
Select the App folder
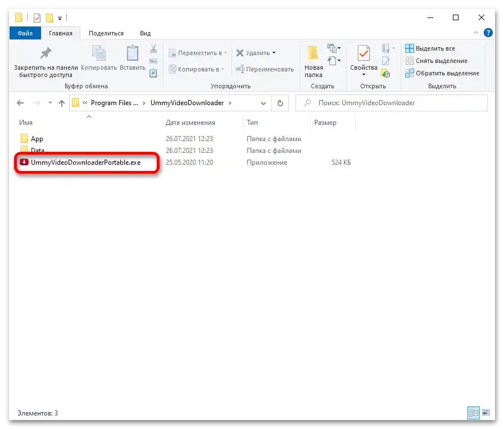[37, 139]
